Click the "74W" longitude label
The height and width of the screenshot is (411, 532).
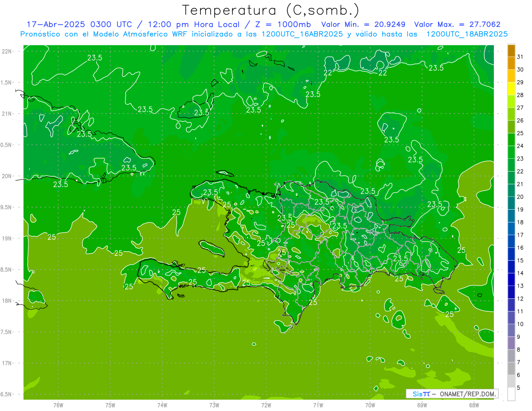[x=162, y=405]
